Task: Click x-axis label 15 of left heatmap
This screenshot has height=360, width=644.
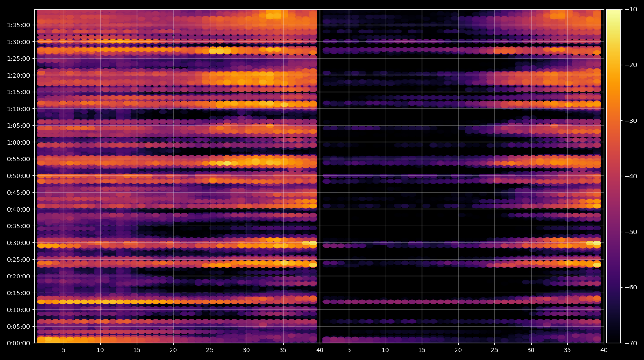Action: click(x=137, y=350)
